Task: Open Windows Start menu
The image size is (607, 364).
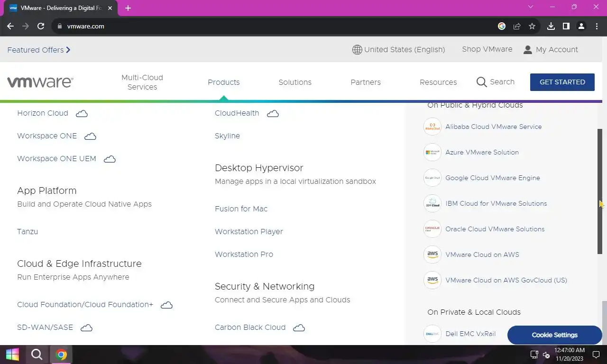Action: (x=12, y=355)
